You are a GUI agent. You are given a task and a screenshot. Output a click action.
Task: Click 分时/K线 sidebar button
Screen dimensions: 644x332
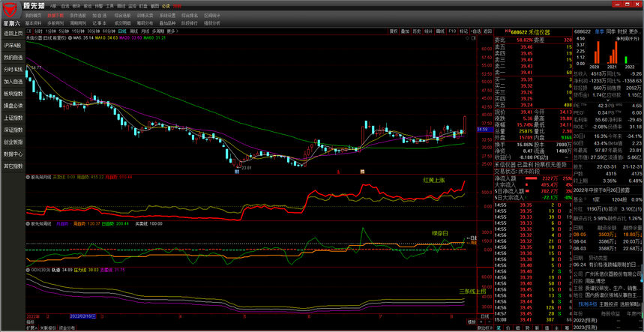point(13,70)
